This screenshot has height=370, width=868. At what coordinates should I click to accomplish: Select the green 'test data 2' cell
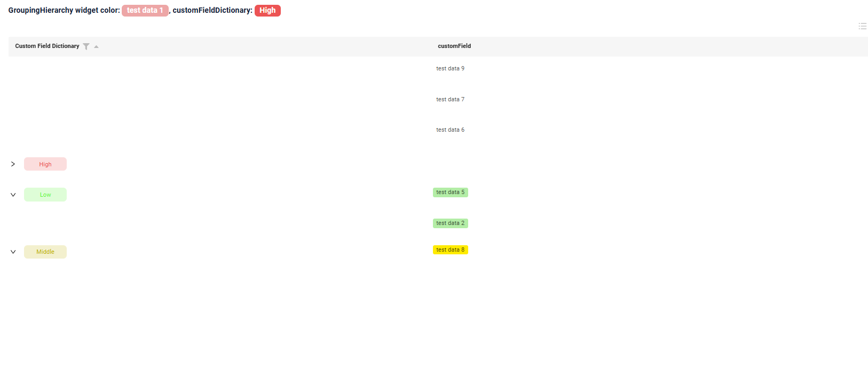(451, 223)
